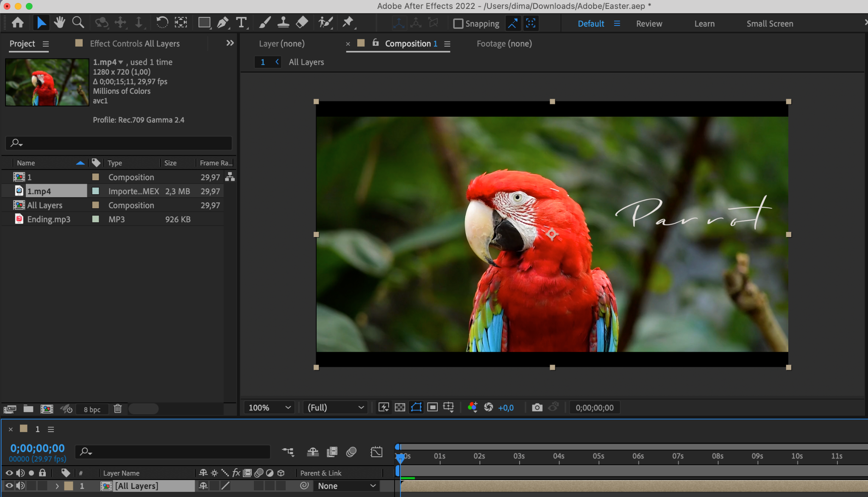Mute audio for the All Layers layer
This screenshot has height=497, width=868.
(20, 486)
